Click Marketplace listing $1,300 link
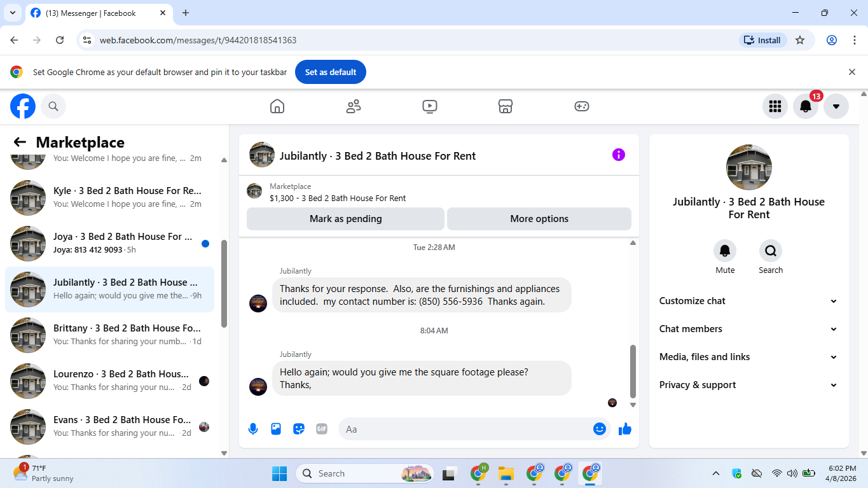Viewport: 868px width, 488px height. pyautogui.click(x=338, y=198)
